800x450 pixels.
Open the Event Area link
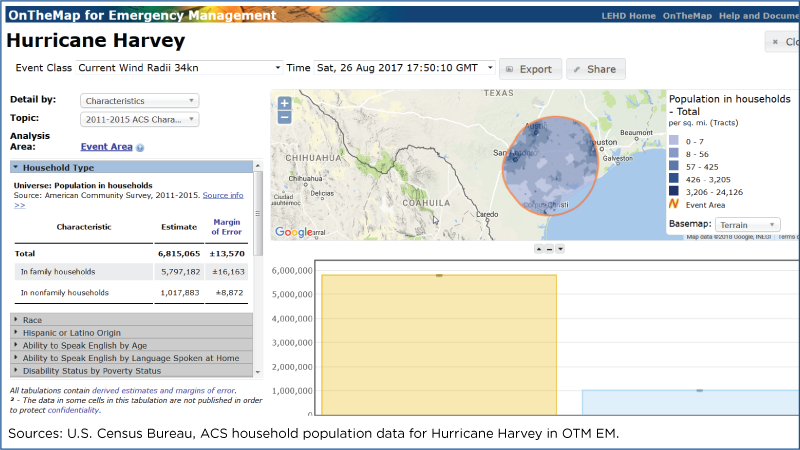click(x=106, y=147)
